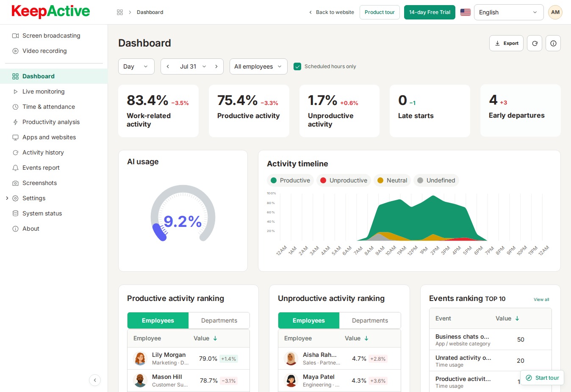Expand the Settings sidebar item

(x=7, y=198)
